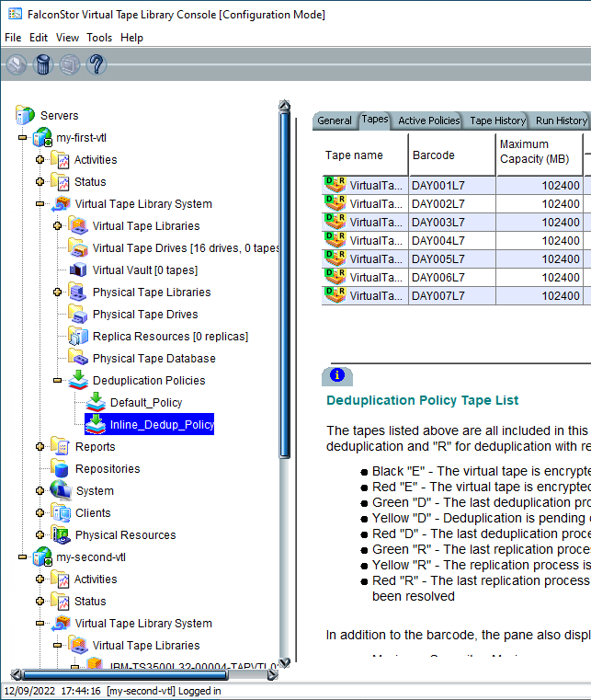591x700 pixels.
Task: Open help with the question mark icon
Action: tap(97, 64)
